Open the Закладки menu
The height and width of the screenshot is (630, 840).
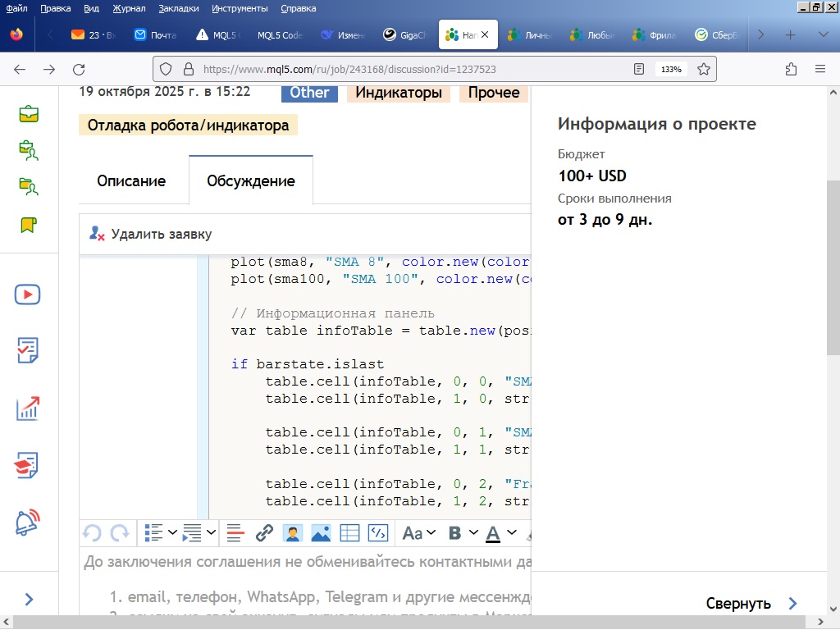[x=179, y=8]
